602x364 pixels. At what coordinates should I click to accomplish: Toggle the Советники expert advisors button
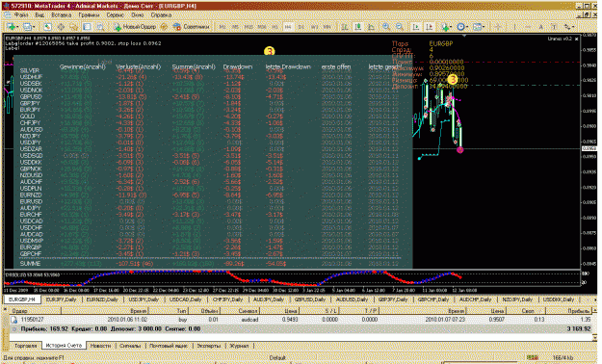[x=192, y=27]
